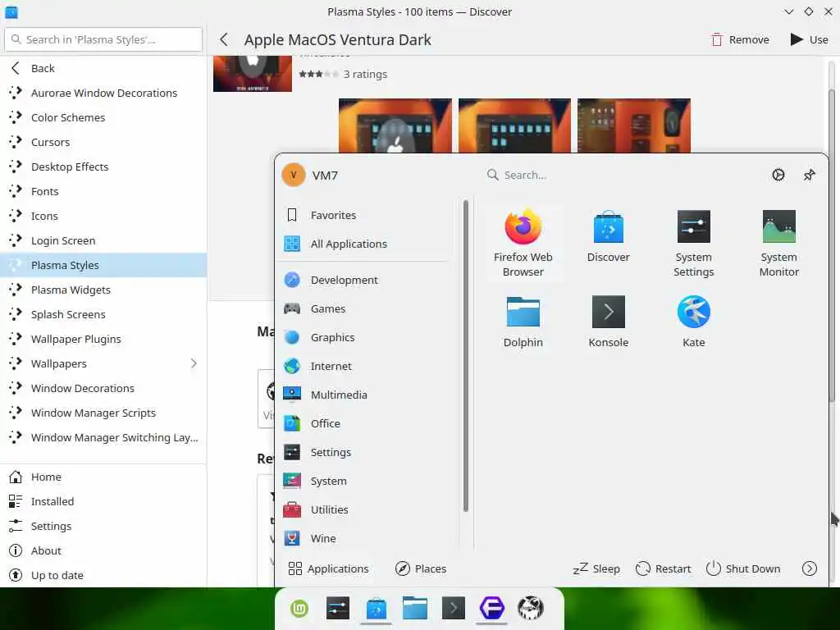This screenshot has height=630, width=840.
Task: Open the Internet category
Action: pyautogui.click(x=367, y=366)
